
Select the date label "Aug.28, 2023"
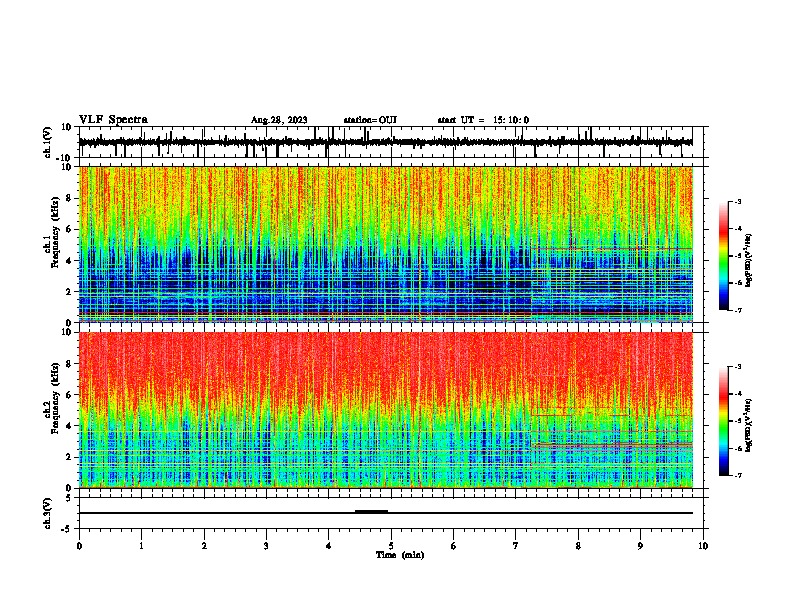(279, 120)
